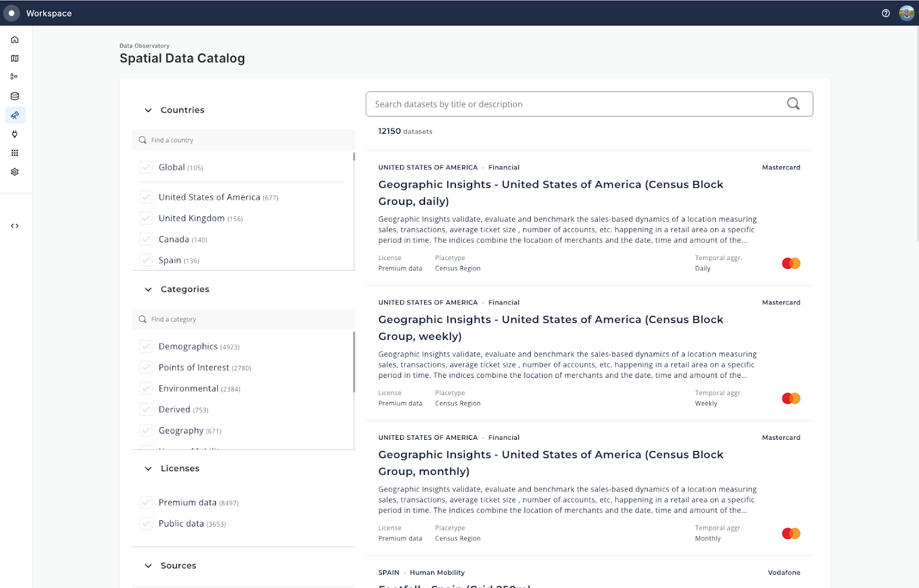
Task: Open Workflows from the sidebar
Action: 14,76
